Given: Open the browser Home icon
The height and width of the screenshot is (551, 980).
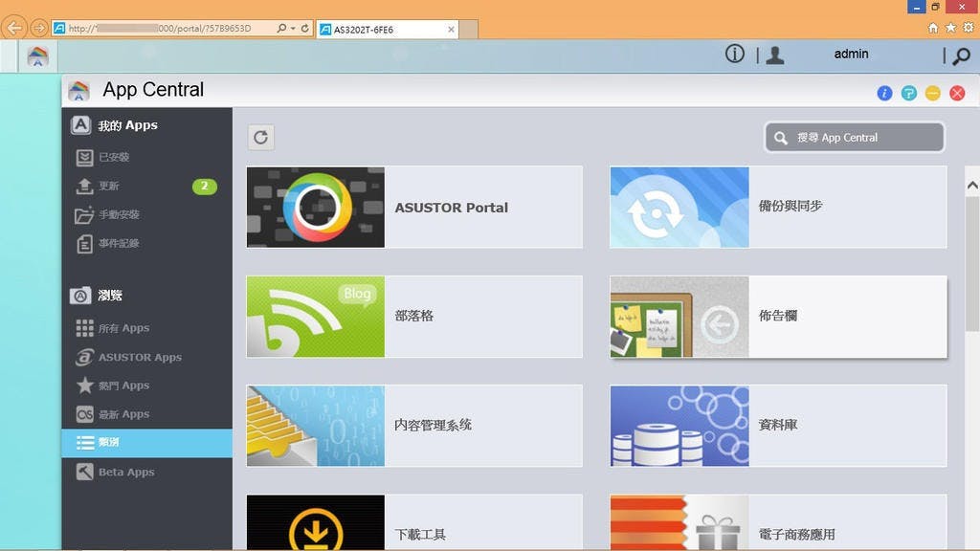Looking at the screenshot, I should (x=933, y=28).
